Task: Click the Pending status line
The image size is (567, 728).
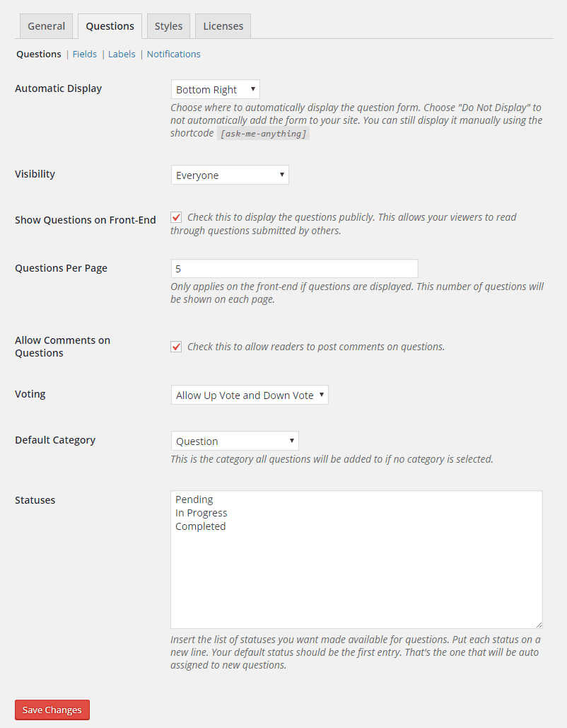Action: point(194,499)
